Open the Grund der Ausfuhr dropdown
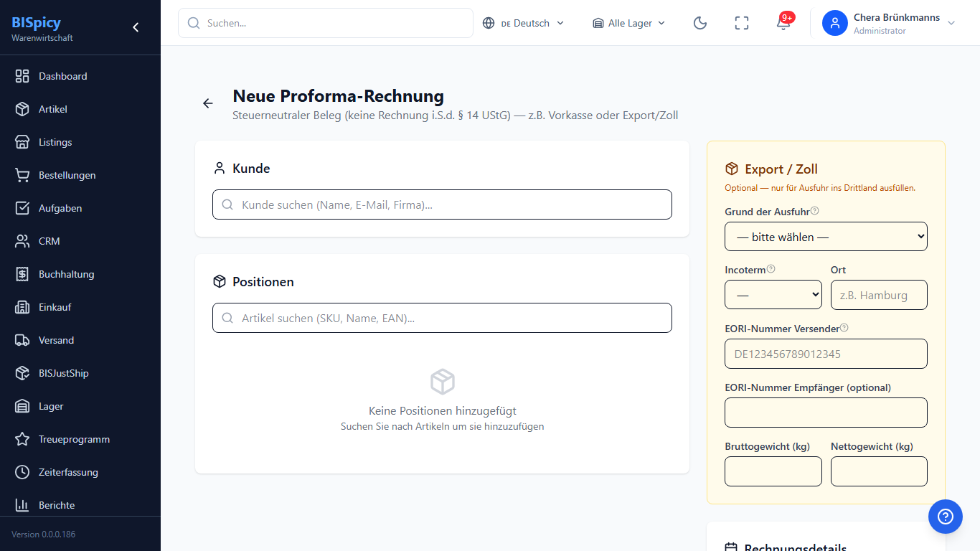Viewport: 980px width, 551px height. tap(826, 237)
